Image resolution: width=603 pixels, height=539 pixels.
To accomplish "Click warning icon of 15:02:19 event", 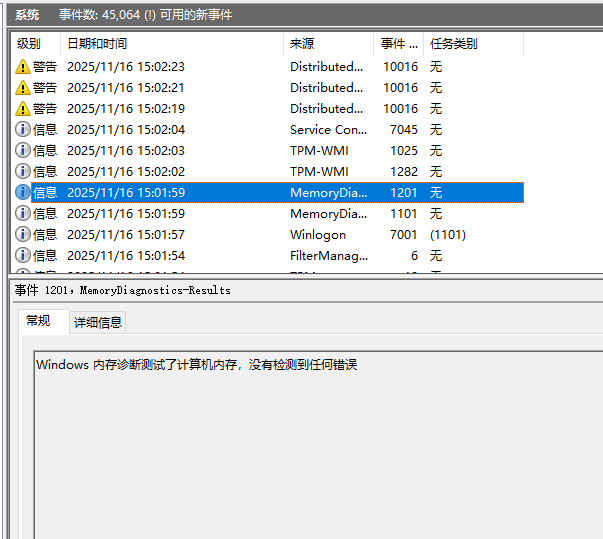I will tap(23, 109).
